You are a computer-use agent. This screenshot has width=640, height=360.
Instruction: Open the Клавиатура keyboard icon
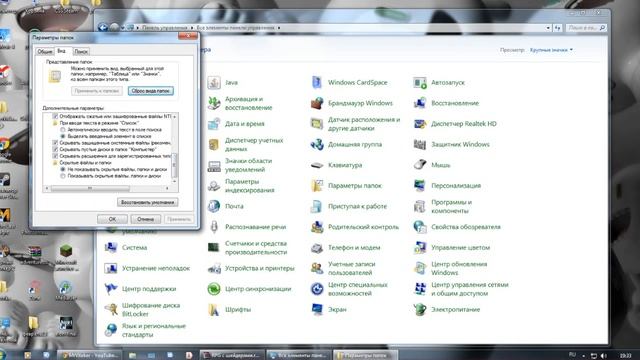[317, 165]
